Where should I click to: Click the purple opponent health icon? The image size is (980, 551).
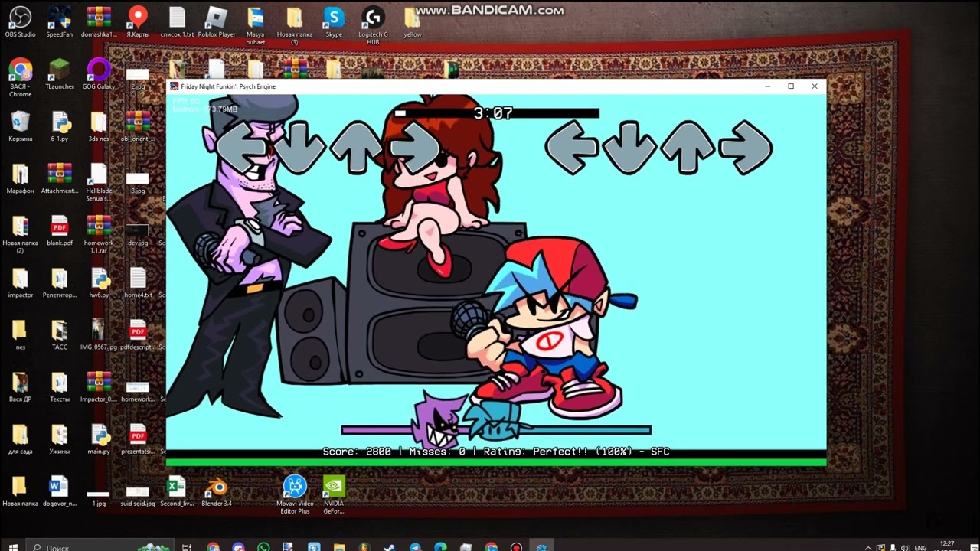[x=439, y=419]
